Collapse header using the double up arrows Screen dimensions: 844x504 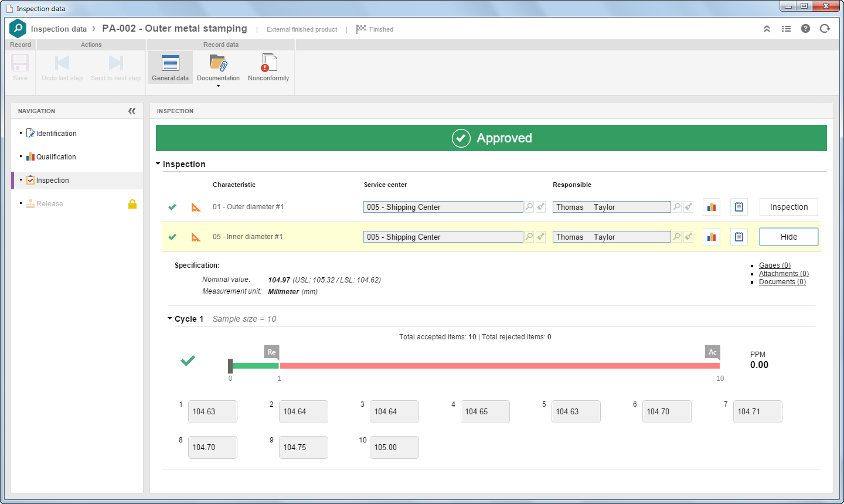coord(767,29)
